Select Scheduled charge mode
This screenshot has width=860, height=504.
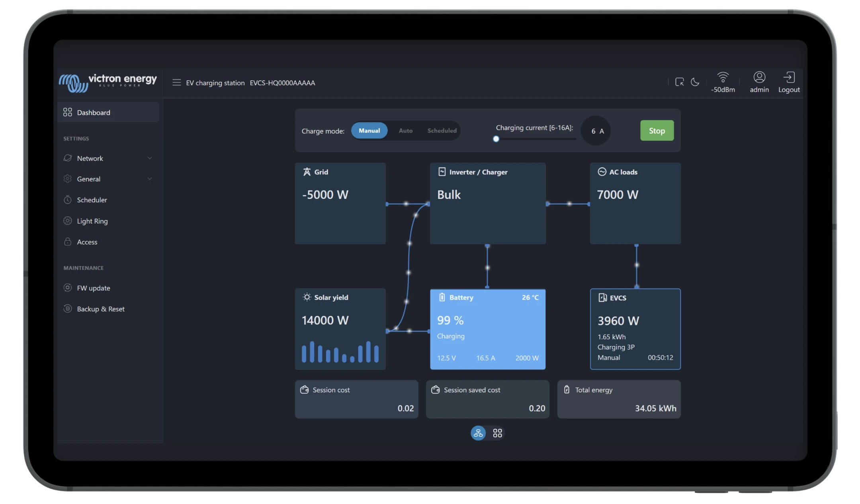[x=442, y=130]
